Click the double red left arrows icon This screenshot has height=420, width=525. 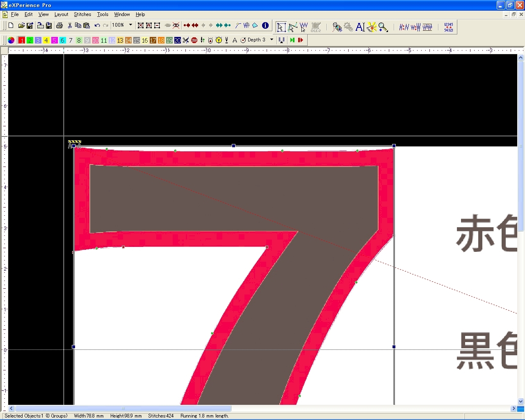tap(195, 25)
